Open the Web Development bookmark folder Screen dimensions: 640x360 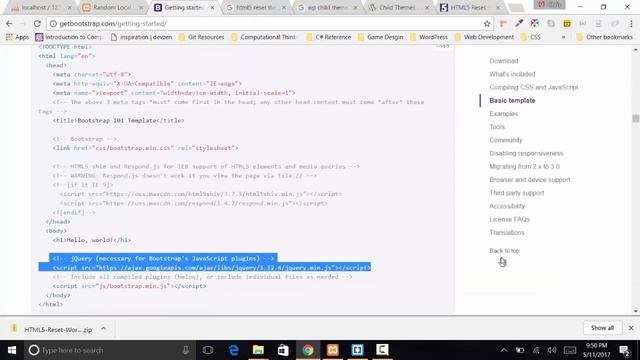click(484, 37)
